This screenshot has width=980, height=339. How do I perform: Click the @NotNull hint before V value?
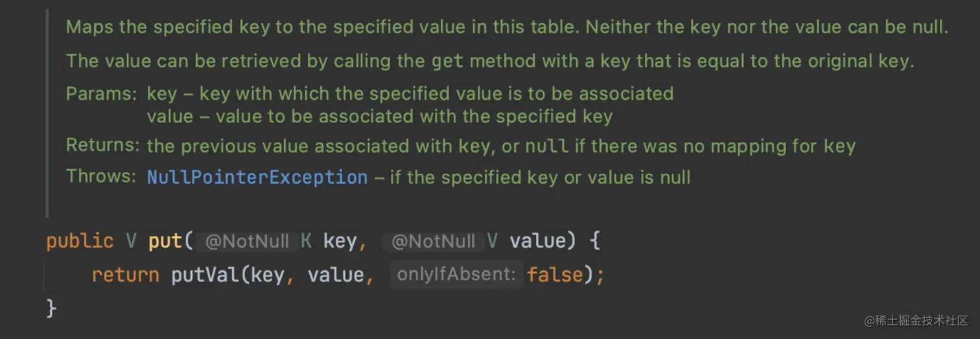tap(434, 242)
